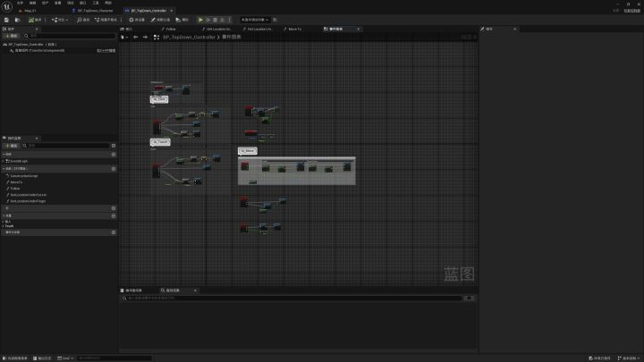Select BP_TopDown_Controller root in components tree
This screenshot has height=362, width=644.
(32, 45)
